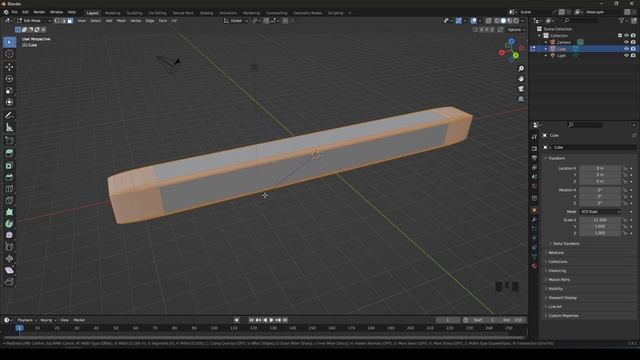The image size is (640, 360).
Task: Open the Edit Mode dropdown
Action: click(x=34, y=20)
